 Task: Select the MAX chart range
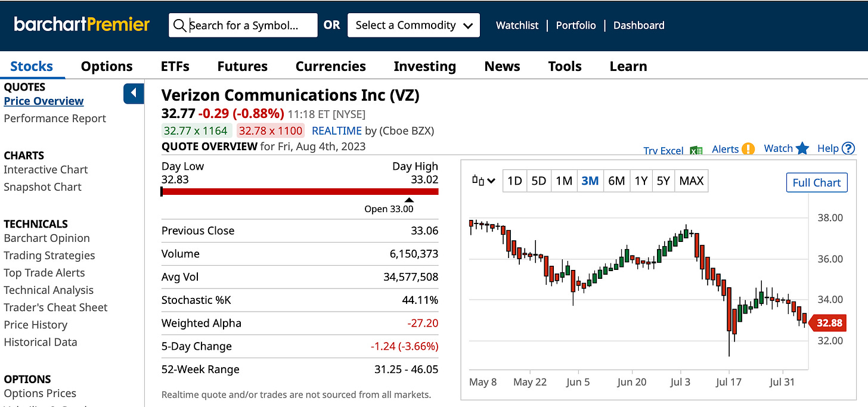pyautogui.click(x=692, y=181)
